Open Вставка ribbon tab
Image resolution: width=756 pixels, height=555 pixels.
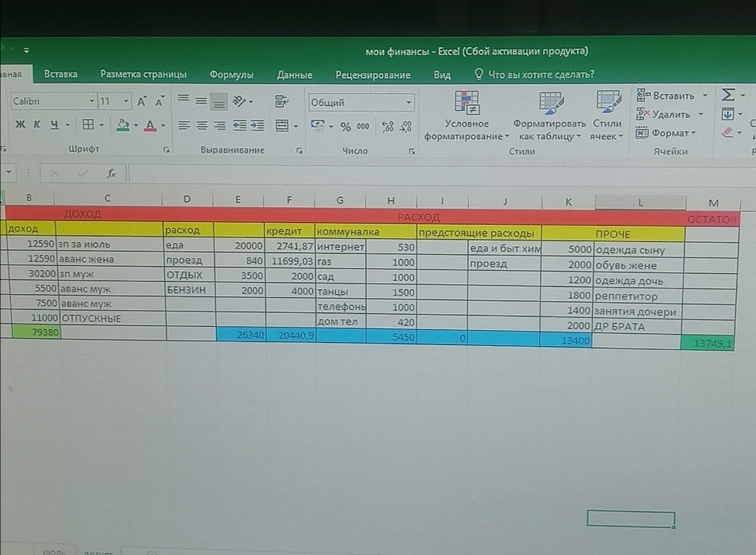click(61, 73)
